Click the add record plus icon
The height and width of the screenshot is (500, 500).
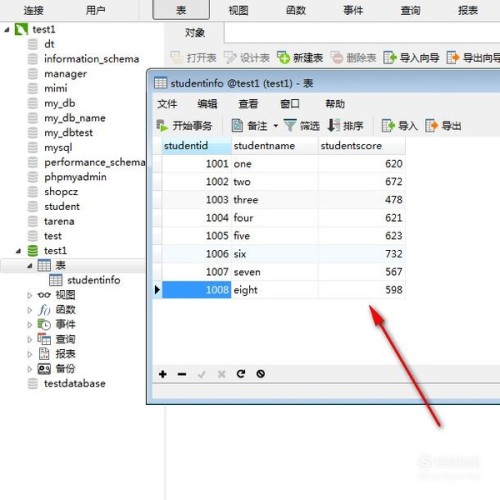[x=163, y=374]
